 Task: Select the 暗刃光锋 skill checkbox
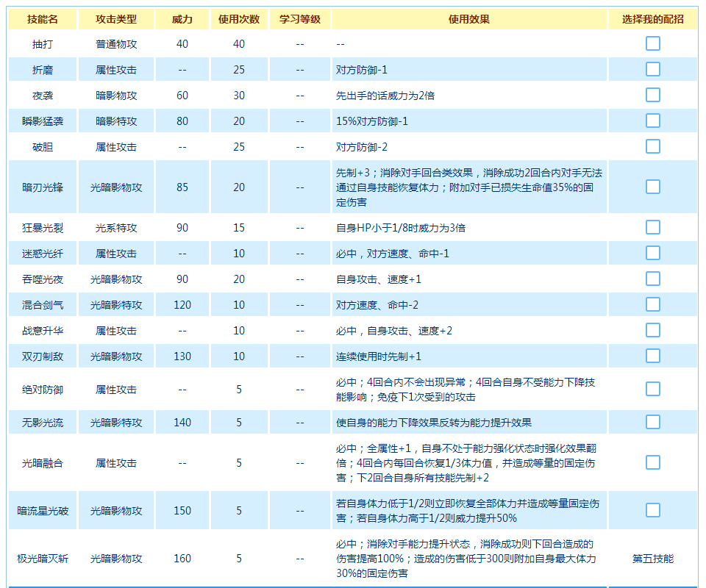coord(652,187)
